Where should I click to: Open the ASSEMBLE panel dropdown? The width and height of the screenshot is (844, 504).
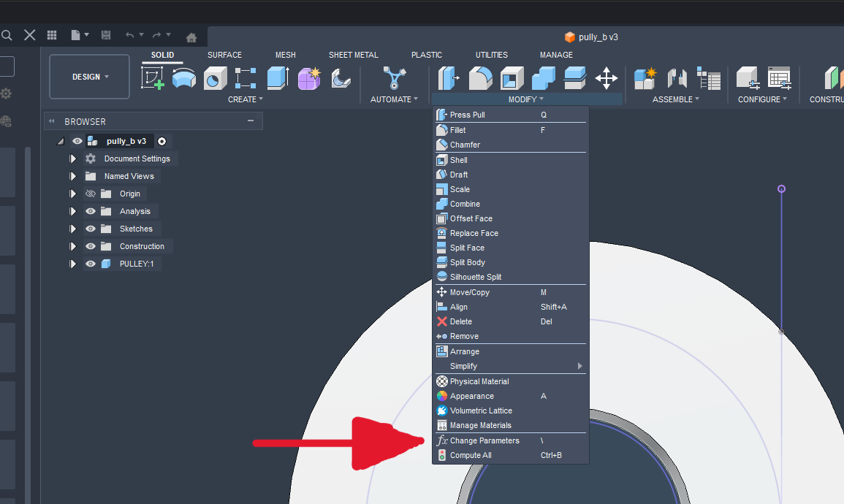pyautogui.click(x=675, y=99)
